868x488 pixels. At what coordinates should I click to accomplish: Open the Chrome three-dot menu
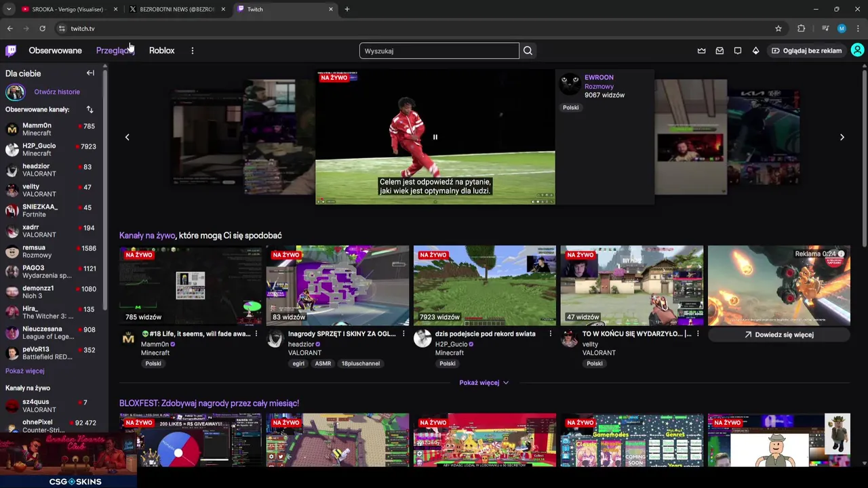tap(858, 28)
